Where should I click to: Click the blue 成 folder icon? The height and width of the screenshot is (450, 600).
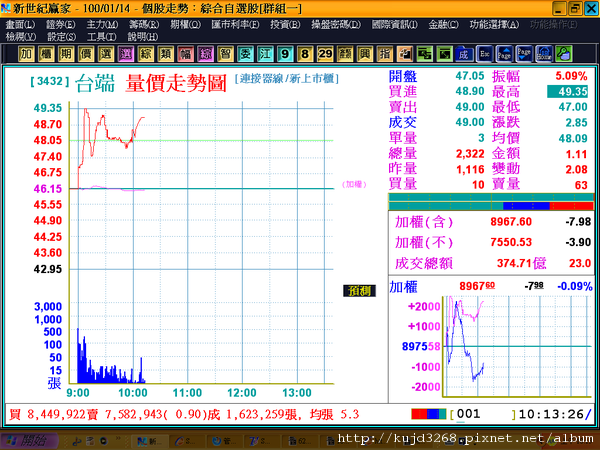(464, 54)
